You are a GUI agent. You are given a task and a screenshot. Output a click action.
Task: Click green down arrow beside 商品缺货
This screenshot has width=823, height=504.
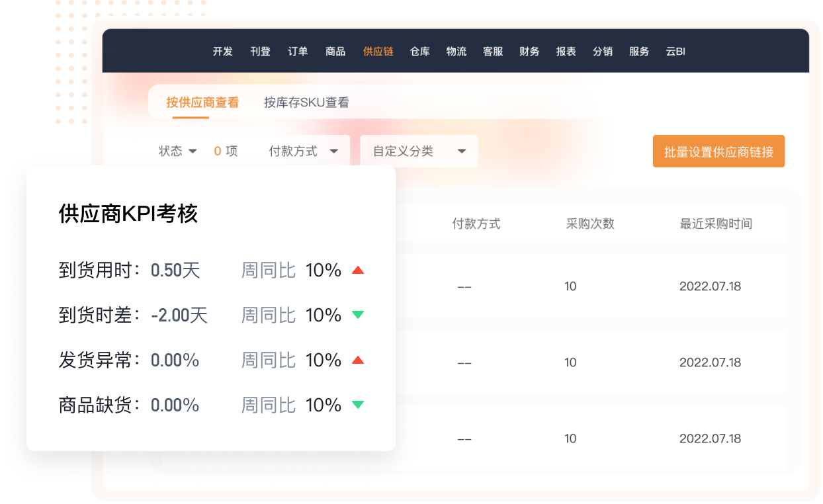(358, 405)
